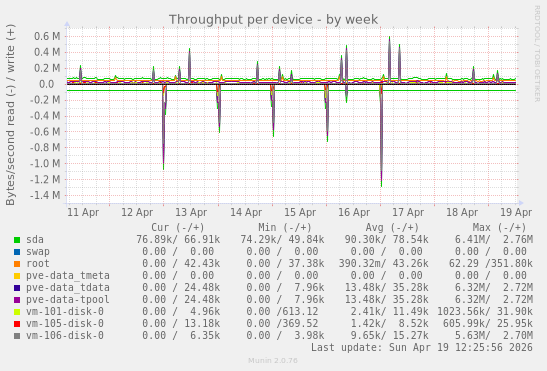Select the 'pve-data_tmeta' legend label

(68, 276)
